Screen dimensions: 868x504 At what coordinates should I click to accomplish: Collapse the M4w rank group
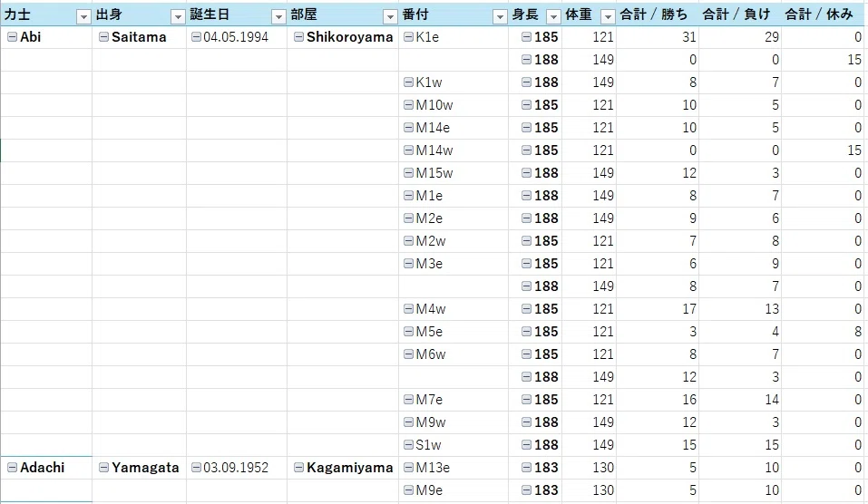pyautogui.click(x=408, y=309)
